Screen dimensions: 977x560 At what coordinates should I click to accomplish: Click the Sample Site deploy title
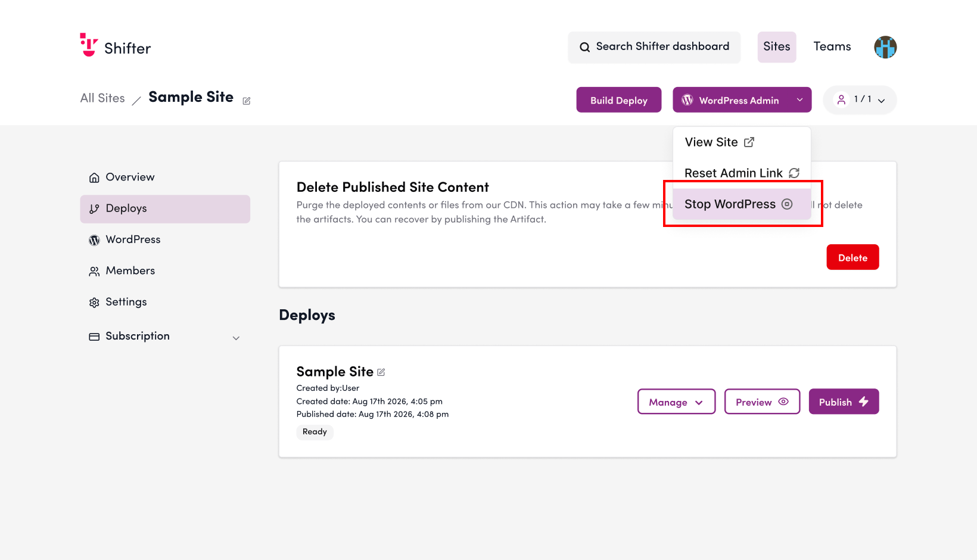tap(335, 372)
